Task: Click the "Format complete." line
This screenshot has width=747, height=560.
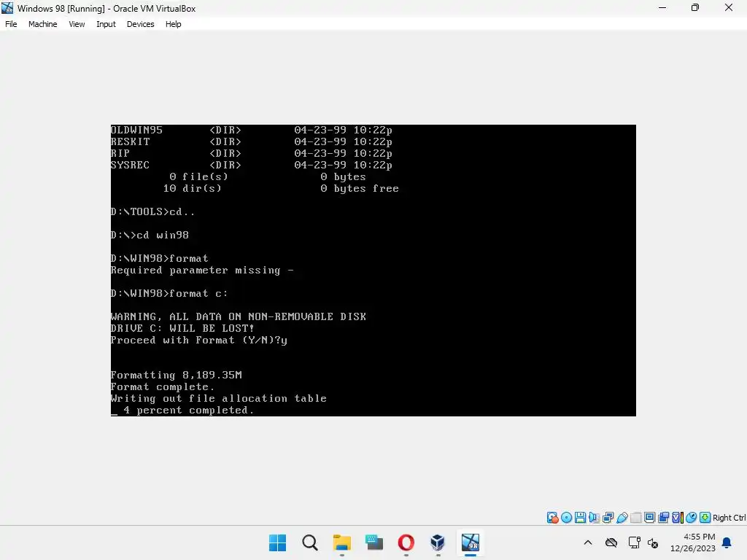Action: (x=163, y=387)
